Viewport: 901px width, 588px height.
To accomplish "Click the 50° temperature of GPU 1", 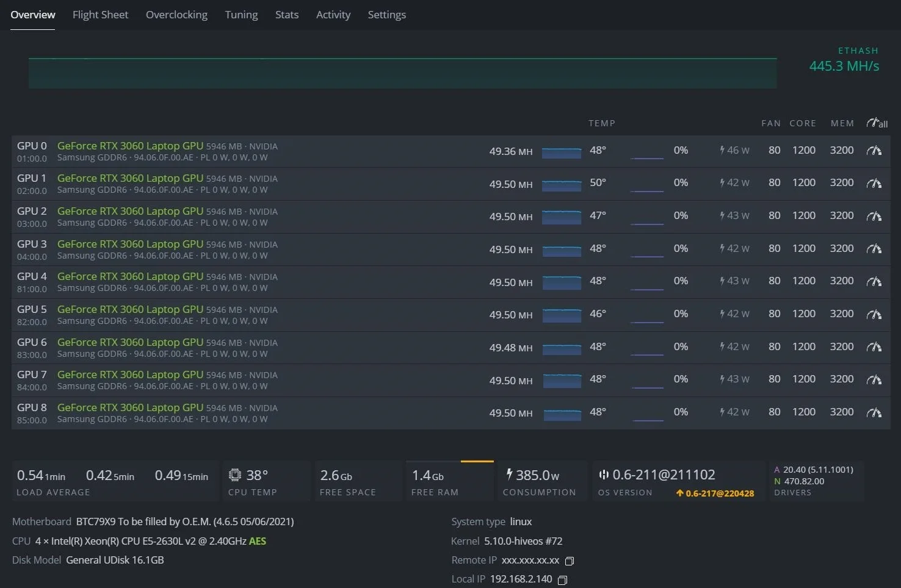I will click(598, 182).
